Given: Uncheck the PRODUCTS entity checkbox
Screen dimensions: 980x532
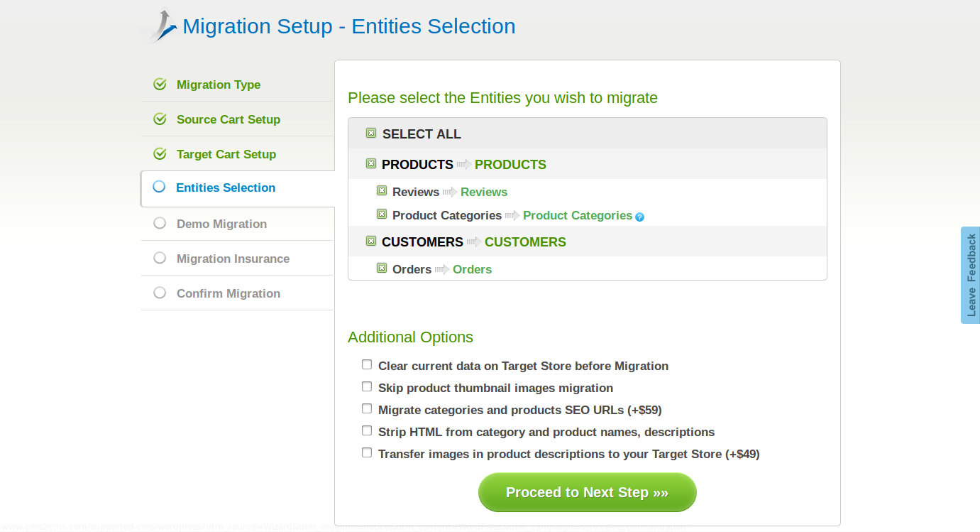Looking at the screenshot, I should point(371,163).
